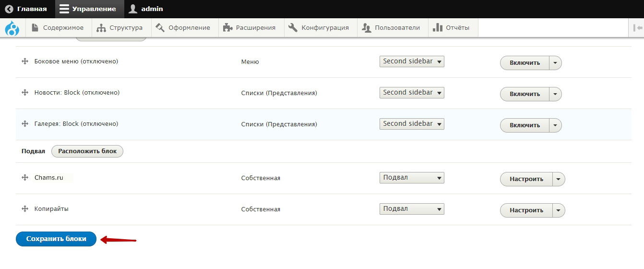
Task: Open region dropdown for Боковое меню block
Action: (x=412, y=61)
